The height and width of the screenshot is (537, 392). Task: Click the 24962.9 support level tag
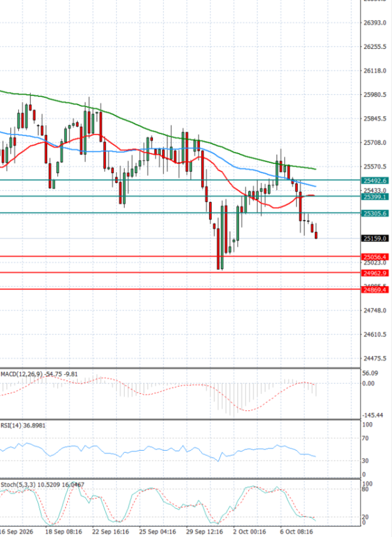click(x=375, y=273)
